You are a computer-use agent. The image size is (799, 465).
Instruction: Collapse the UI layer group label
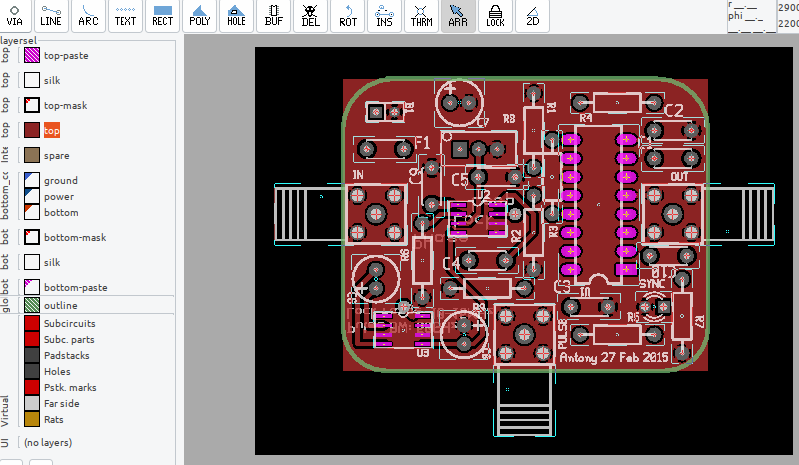coord(5,442)
